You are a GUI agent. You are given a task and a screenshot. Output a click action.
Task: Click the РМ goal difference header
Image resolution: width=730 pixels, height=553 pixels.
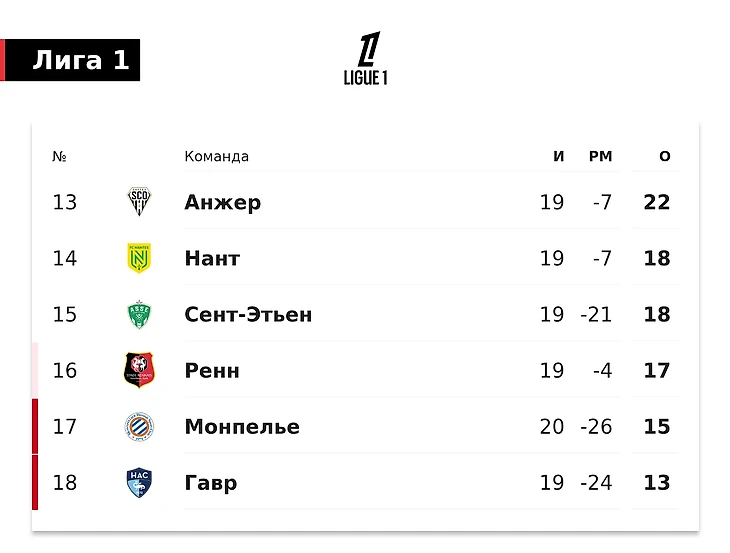pyautogui.click(x=600, y=156)
